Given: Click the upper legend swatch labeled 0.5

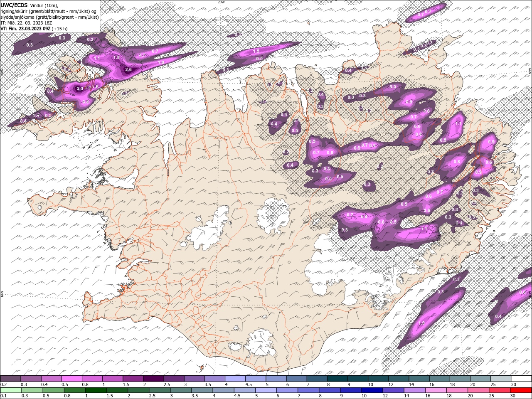Looking at the screenshot, I should click(72, 379).
